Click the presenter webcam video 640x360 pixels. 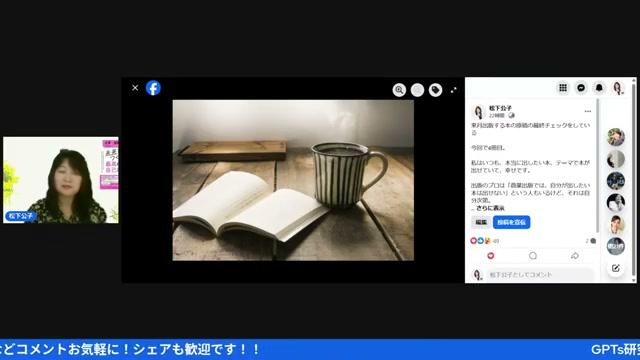(x=61, y=180)
